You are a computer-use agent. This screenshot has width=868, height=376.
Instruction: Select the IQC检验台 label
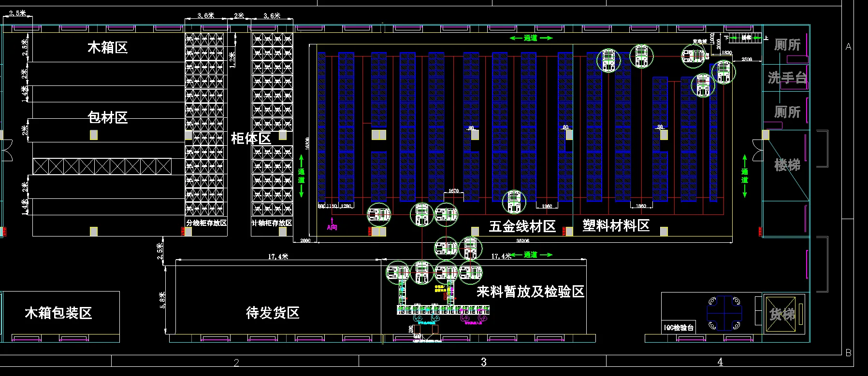point(679,328)
